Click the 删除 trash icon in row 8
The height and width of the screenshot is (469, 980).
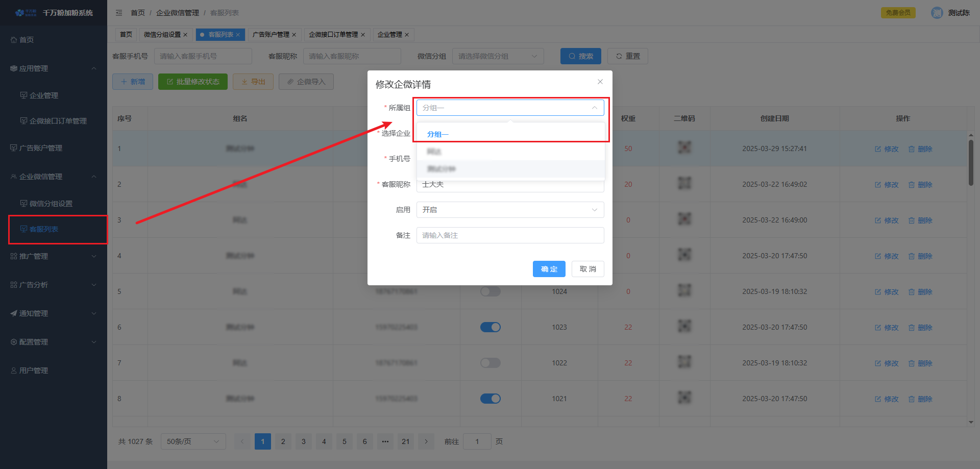tap(912, 399)
